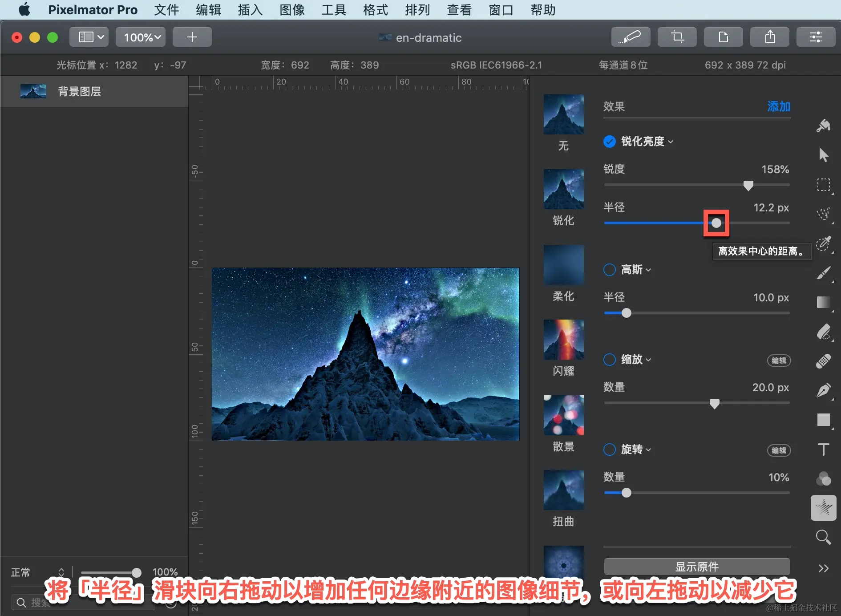
Task: Select the 无 effect preset thumbnail
Action: (x=563, y=114)
